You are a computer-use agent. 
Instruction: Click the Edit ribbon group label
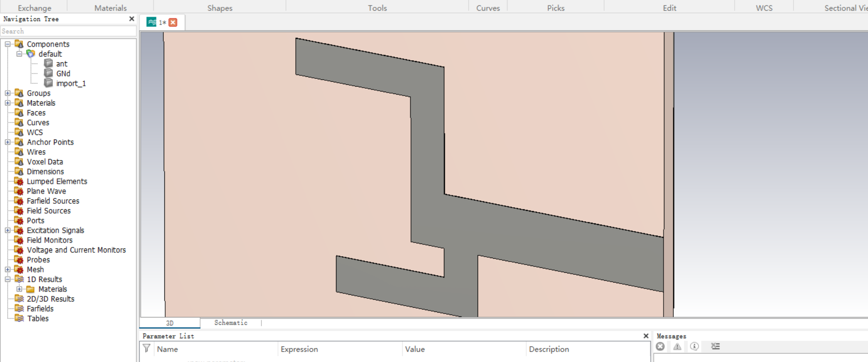pyautogui.click(x=669, y=8)
